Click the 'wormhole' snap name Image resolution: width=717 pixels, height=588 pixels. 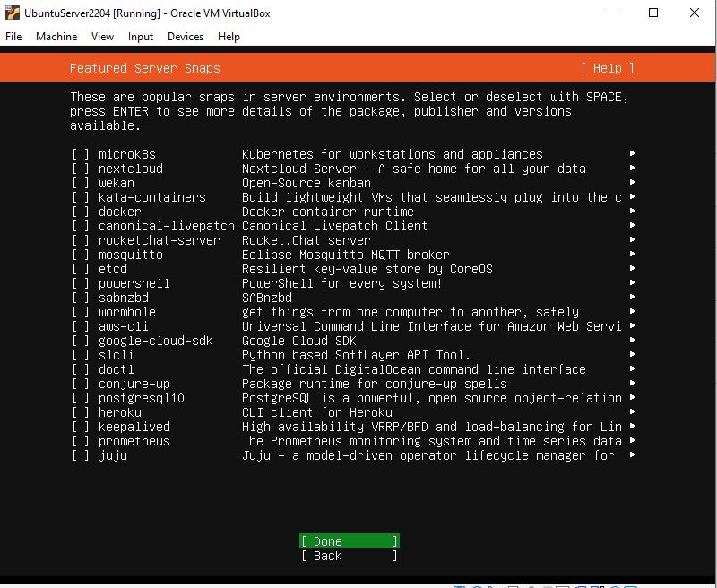tap(127, 312)
